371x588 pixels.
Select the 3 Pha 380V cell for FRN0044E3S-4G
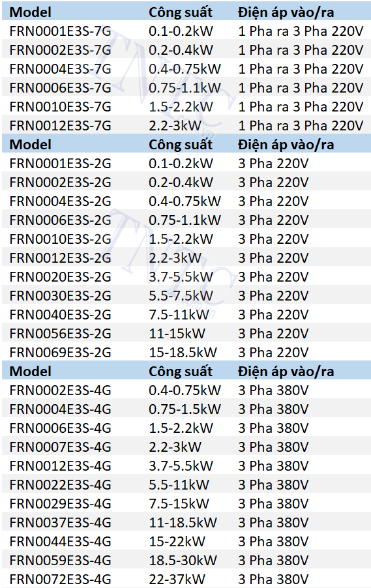pos(273,542)
